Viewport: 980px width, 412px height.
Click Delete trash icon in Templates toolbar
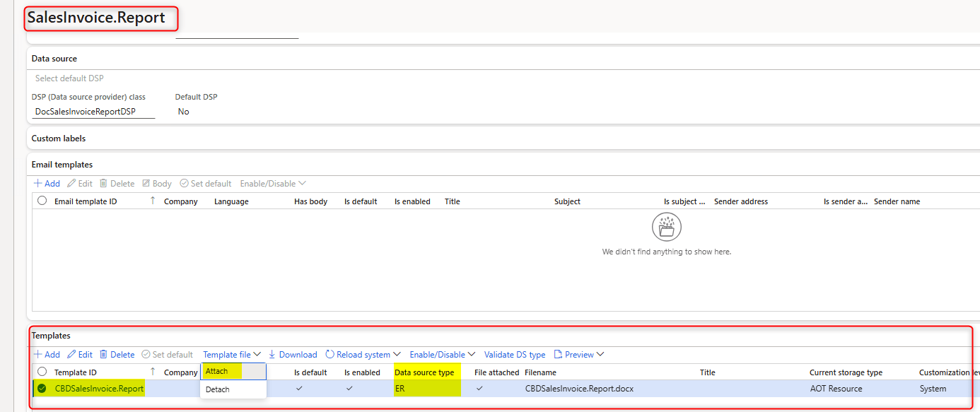[x=104, y=355]
